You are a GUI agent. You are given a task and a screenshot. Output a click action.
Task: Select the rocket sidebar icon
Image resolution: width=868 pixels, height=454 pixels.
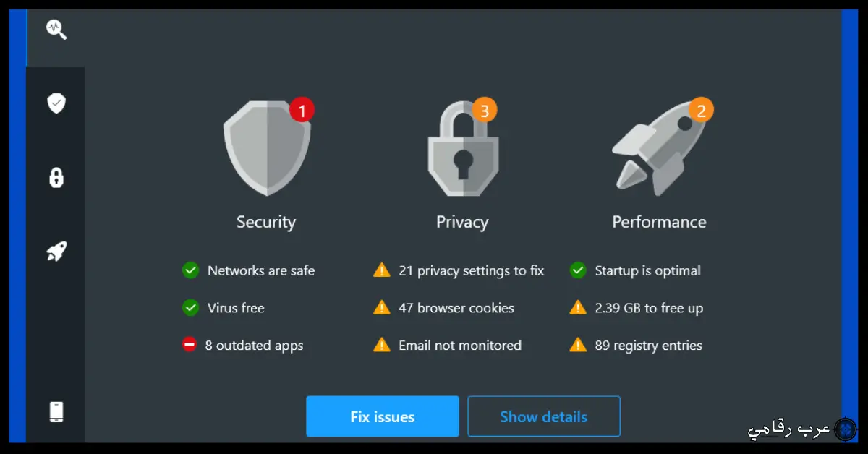56,252
